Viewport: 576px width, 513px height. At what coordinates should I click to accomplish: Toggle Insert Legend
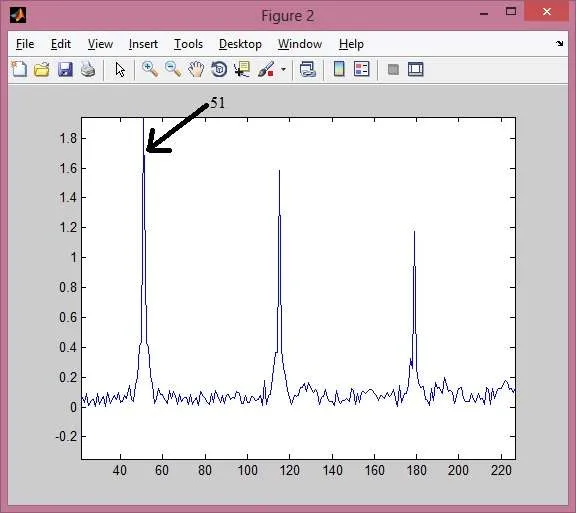pyautogui.click(x=361, y=69)
